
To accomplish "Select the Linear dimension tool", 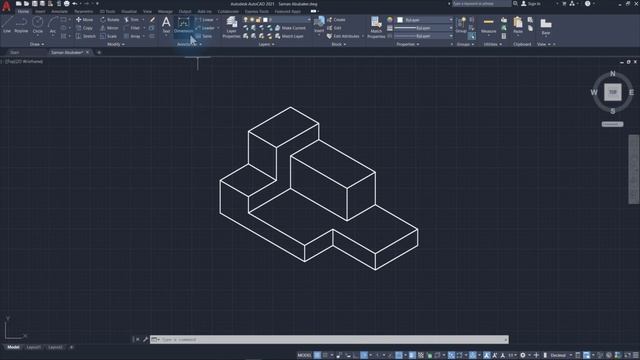I will pos(205,20).
